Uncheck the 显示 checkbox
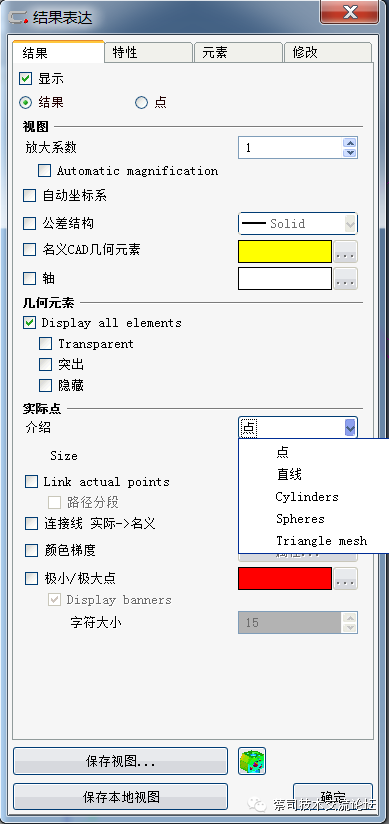The image size is (389, 824). [x=26, y=79]
